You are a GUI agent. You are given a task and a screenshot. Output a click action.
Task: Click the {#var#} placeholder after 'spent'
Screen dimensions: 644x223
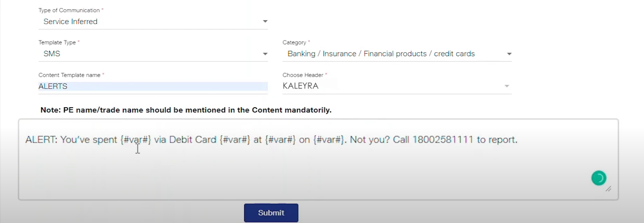click(136, 140)
